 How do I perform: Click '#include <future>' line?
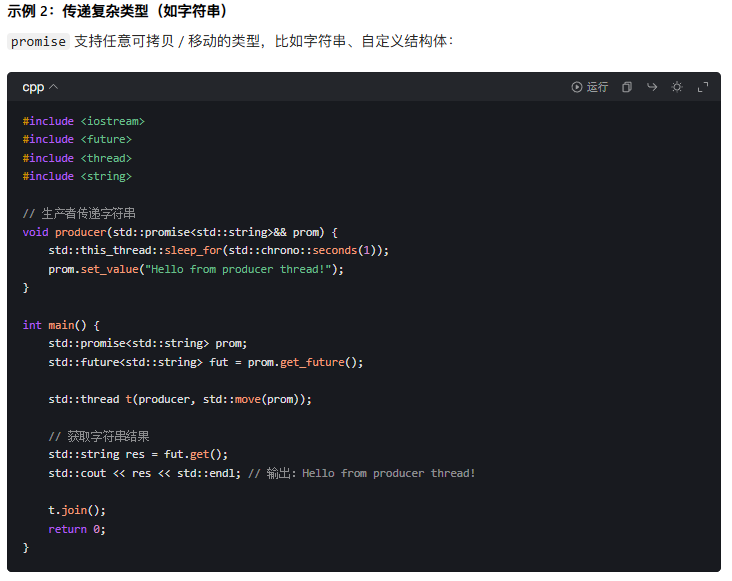coord(77,140)
